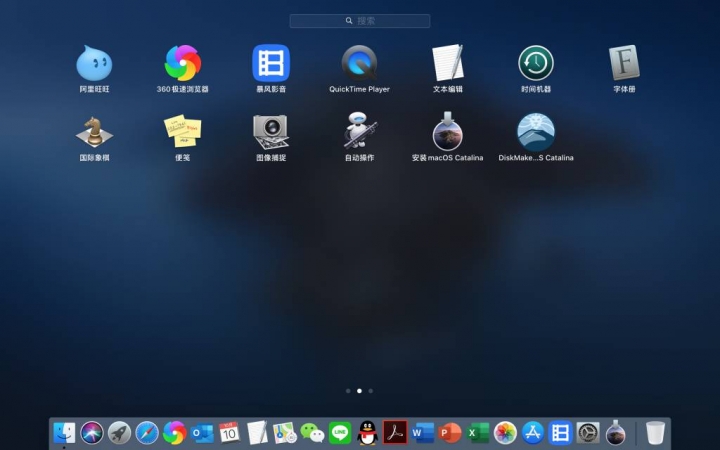Open 国际象棋 chess app
Screen dimensions: 720x450
point(94,132)
